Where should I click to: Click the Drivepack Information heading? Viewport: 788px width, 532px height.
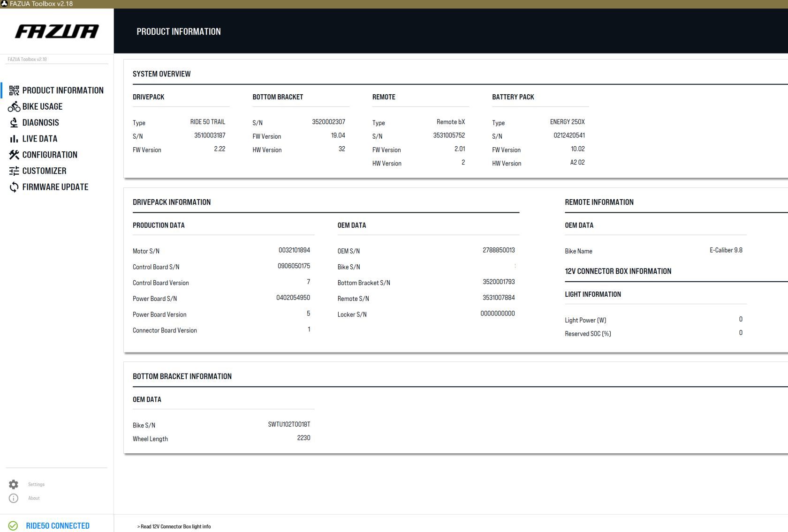click(x=172, y=202)
